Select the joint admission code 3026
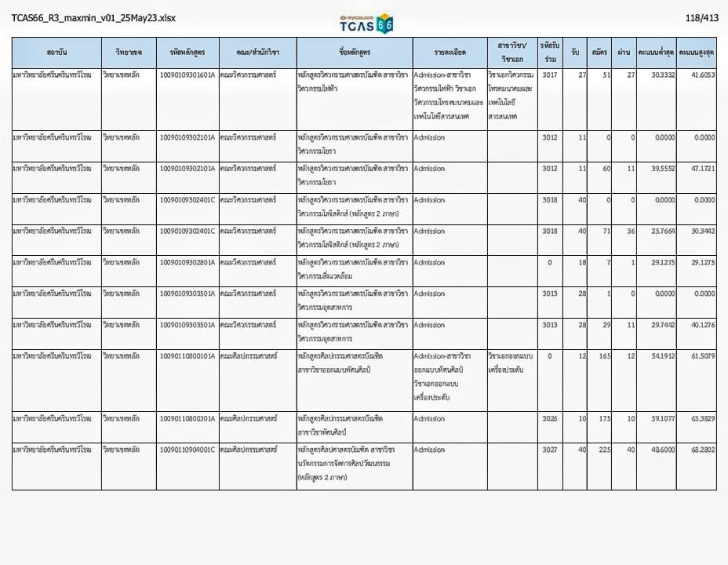The height and width of the screenshot is (565, 728). pyautogui.click(x=550, y=418)
